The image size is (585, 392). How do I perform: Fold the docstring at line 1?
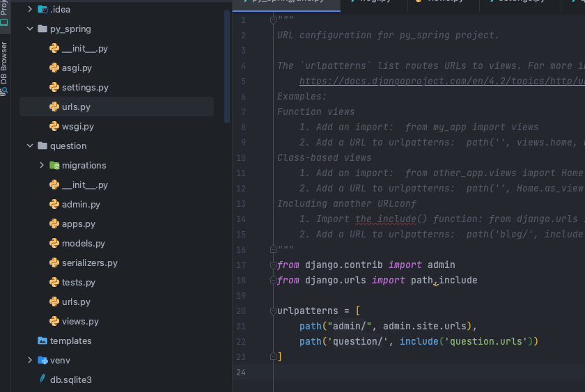pyautogui.click(x=273, y=19)
